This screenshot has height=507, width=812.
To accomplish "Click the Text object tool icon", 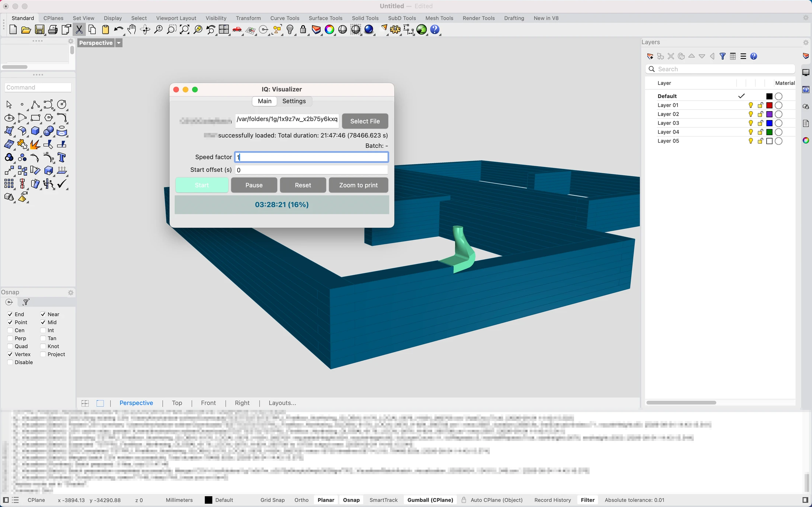I will point(62,158).
